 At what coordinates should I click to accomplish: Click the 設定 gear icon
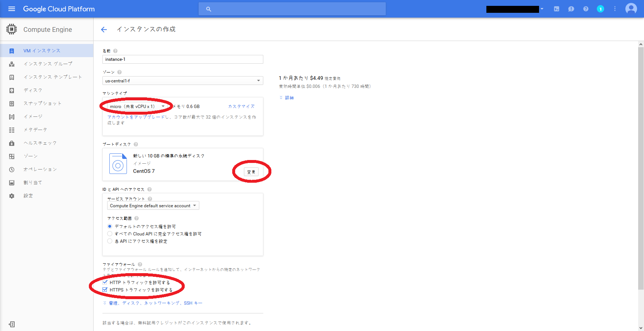(x=12, y=196)
